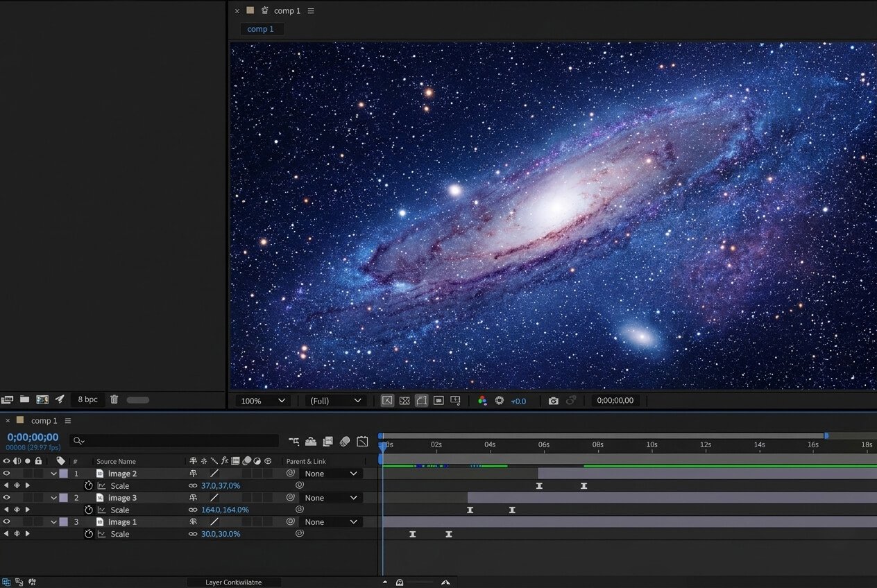The height and width of the screenshot is (588, 877).
Task: Click the stopwatch for image 1 Scale
Action: coord(88,534)
